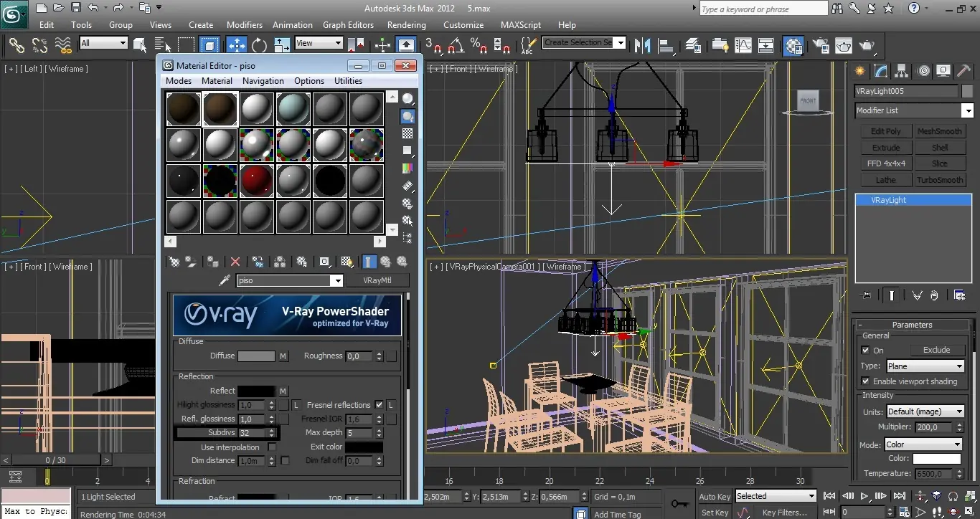980x519 pixels.
Task: Toggle Fresnel reflections L lock button
Action: pos(391,405)
